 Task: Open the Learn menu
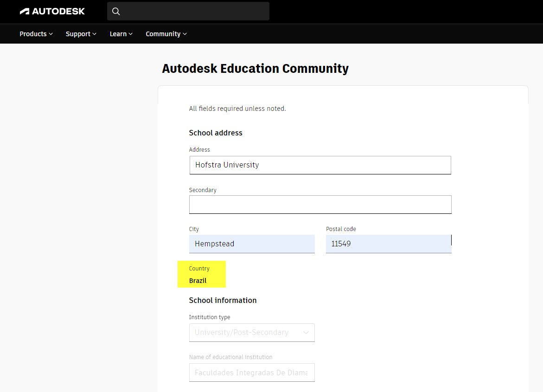[x=121, y=34]
